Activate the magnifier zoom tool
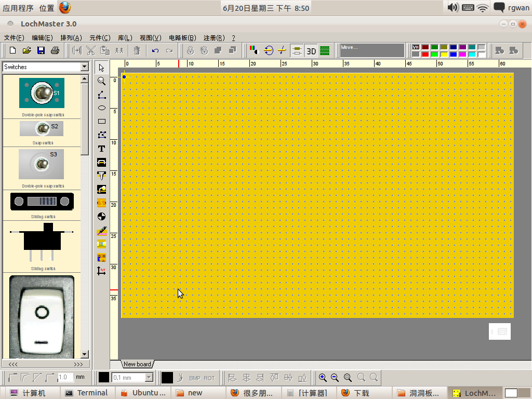The image size is (532, 399). (x=102, y=81)
